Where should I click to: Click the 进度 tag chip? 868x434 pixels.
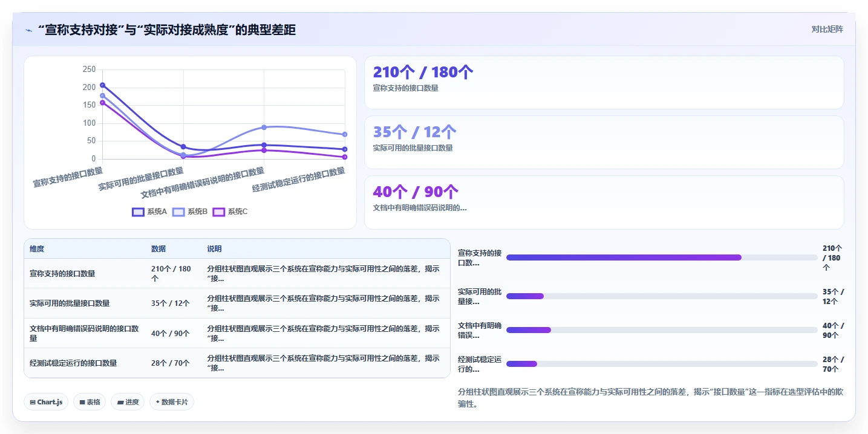tap(128, 402)
